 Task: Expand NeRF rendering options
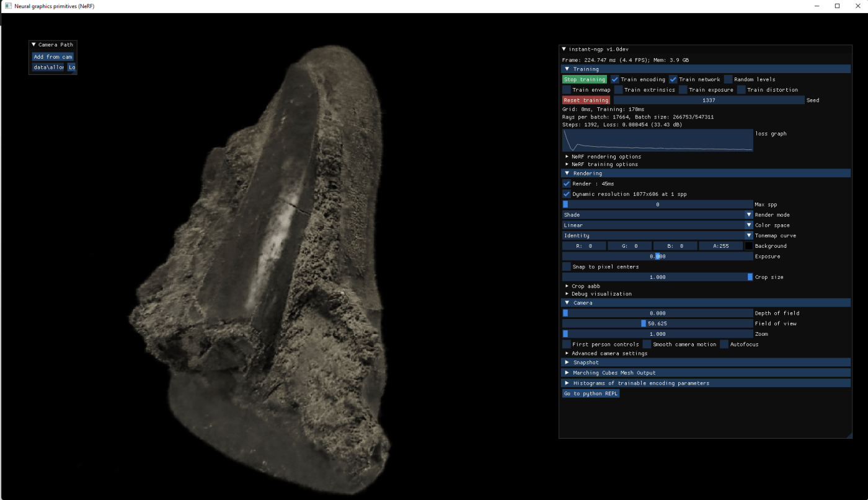point(567,157)
